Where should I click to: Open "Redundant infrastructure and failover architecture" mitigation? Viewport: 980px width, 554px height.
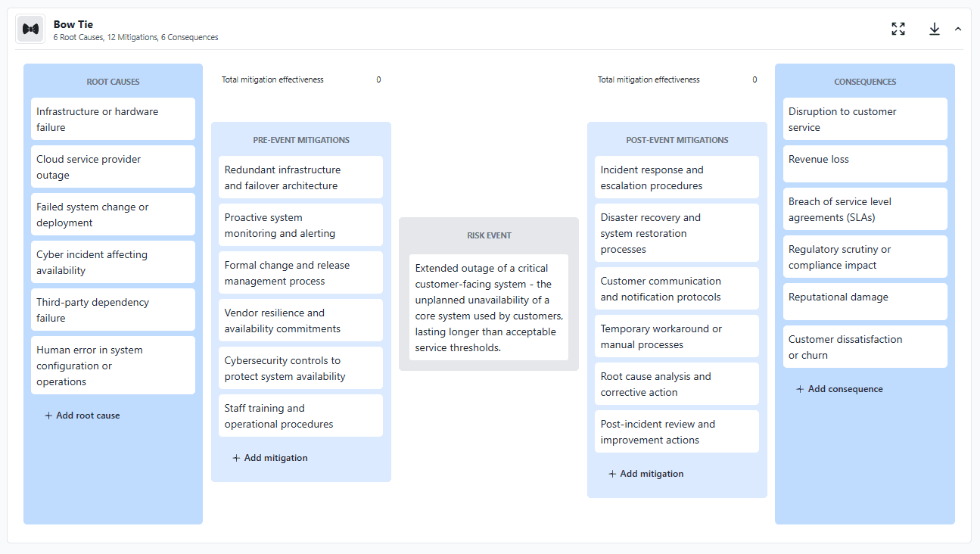coord(300,177)
